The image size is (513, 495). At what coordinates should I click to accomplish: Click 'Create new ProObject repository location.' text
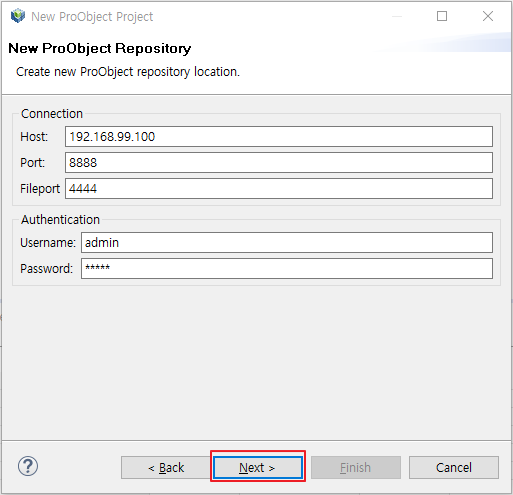(128, 72)
